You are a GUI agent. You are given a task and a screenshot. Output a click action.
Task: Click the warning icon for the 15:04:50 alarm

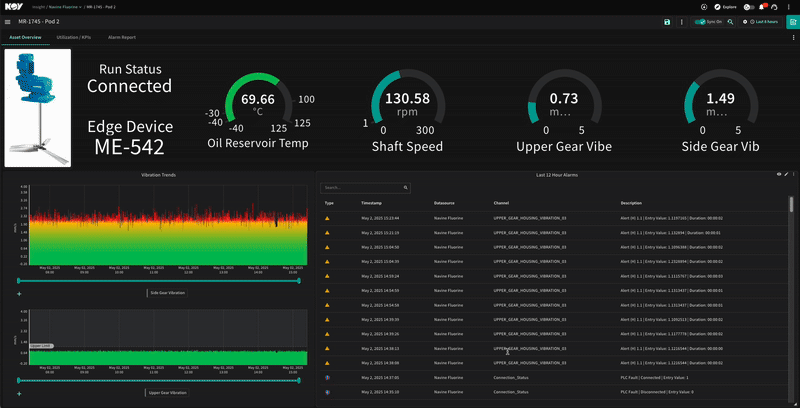(x=327, y=247)
